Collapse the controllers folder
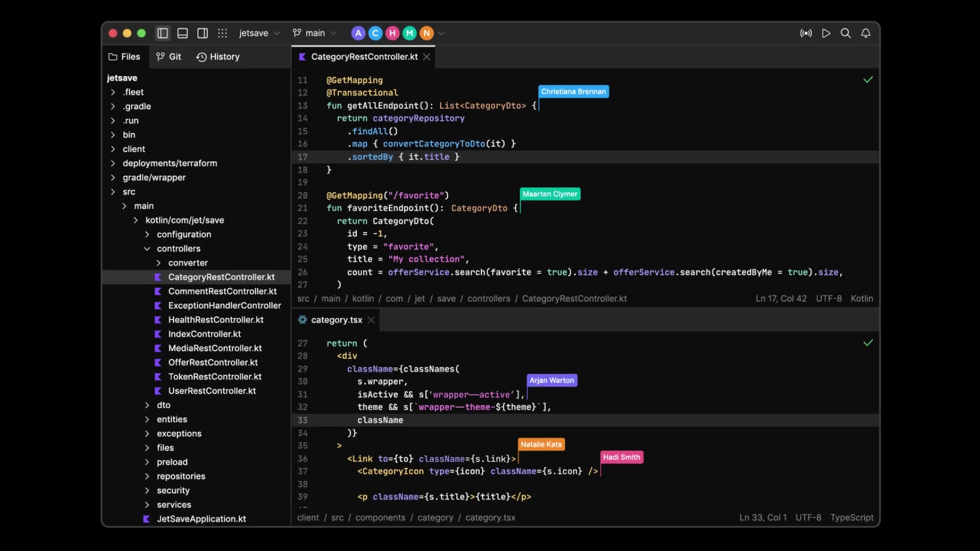 pos(147,248)
